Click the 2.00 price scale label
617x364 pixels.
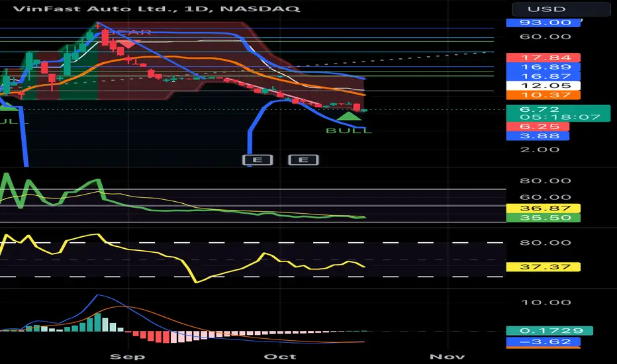540,150
